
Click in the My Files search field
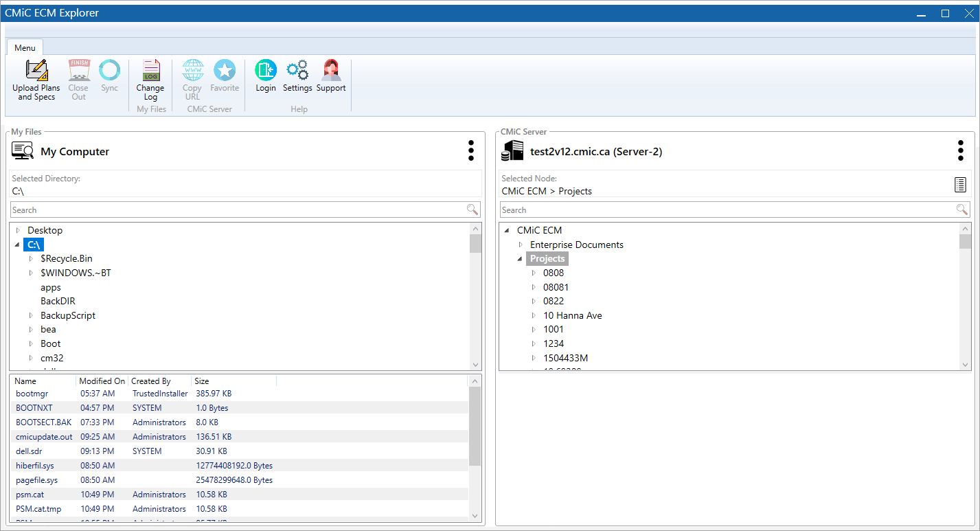click(x=238, y=210)
